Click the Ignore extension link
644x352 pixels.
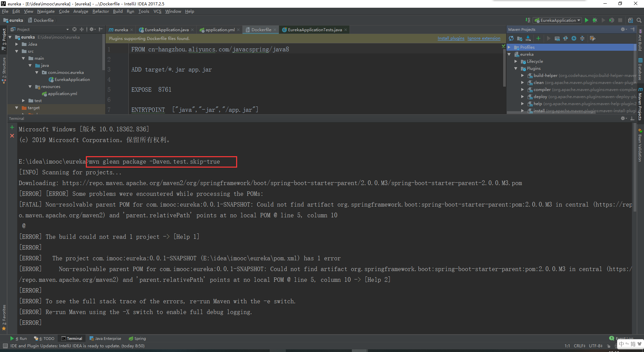[x=484, y=38]
